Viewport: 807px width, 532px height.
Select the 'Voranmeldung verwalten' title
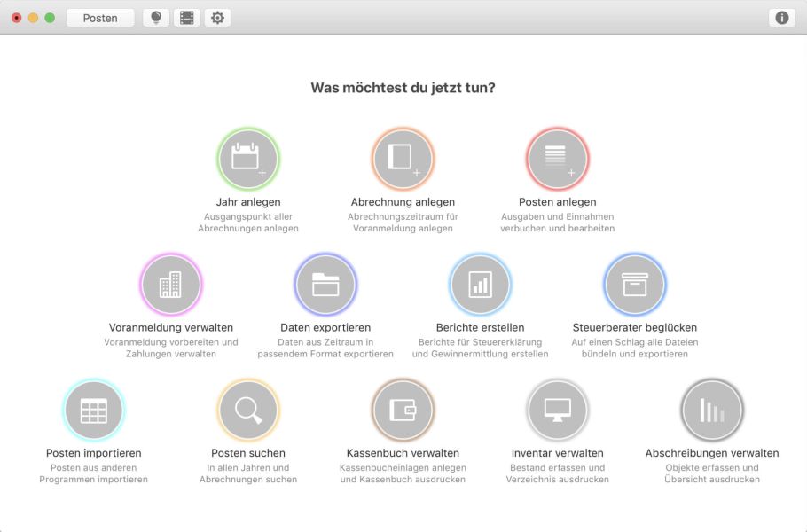click(171, 328)
